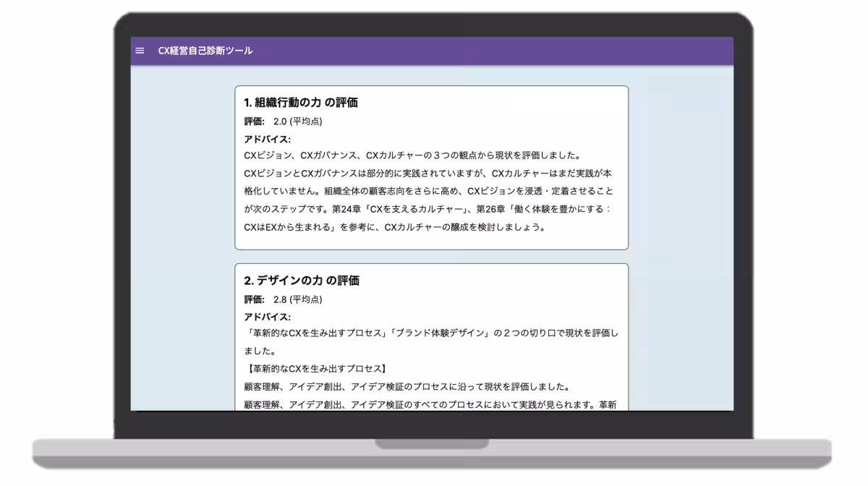This screenshot has height=486, width=868.
Task: Click the 顧客理解 process step text
Action: [263, 388]
